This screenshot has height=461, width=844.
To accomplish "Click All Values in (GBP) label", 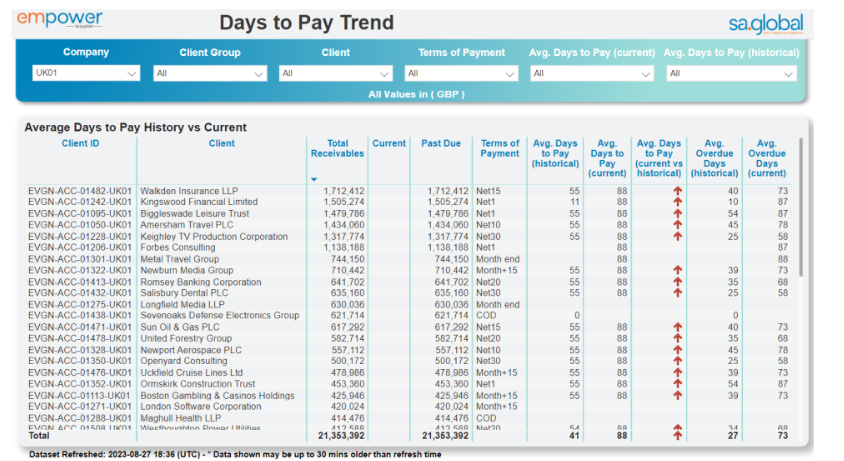I will point(416,94).
